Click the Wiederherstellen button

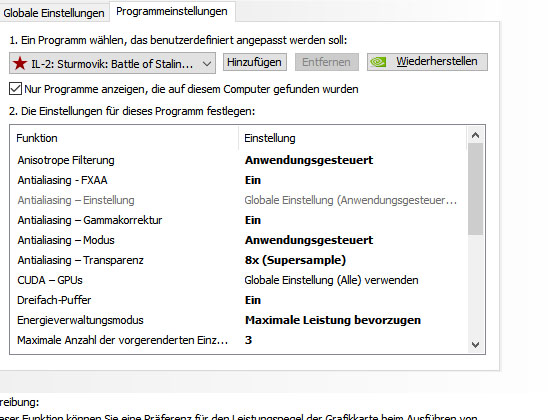click(427, 62)
